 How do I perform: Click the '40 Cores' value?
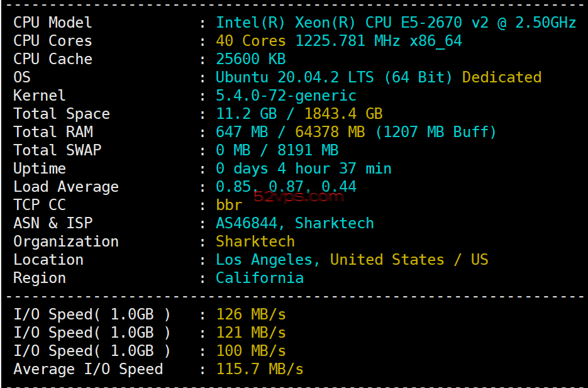(x=251, y=41)
